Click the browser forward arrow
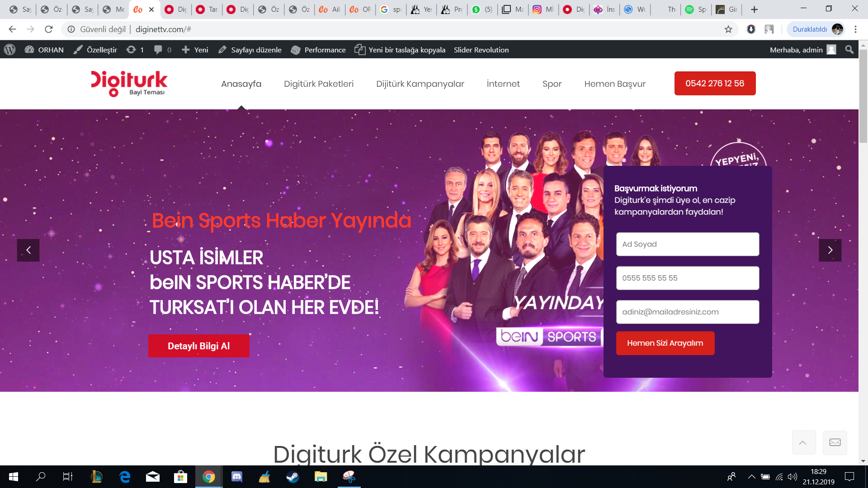868x488 pixels. [x=30, y=29]
